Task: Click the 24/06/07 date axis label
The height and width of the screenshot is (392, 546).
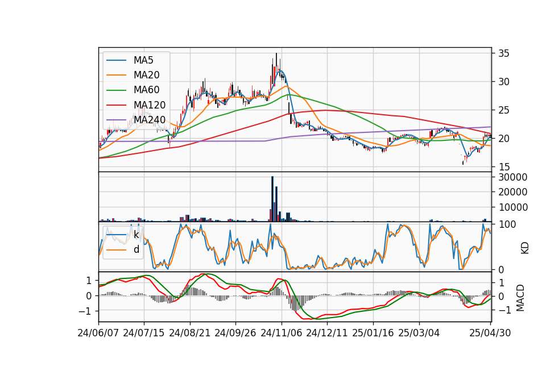Action: coord(98,333)
